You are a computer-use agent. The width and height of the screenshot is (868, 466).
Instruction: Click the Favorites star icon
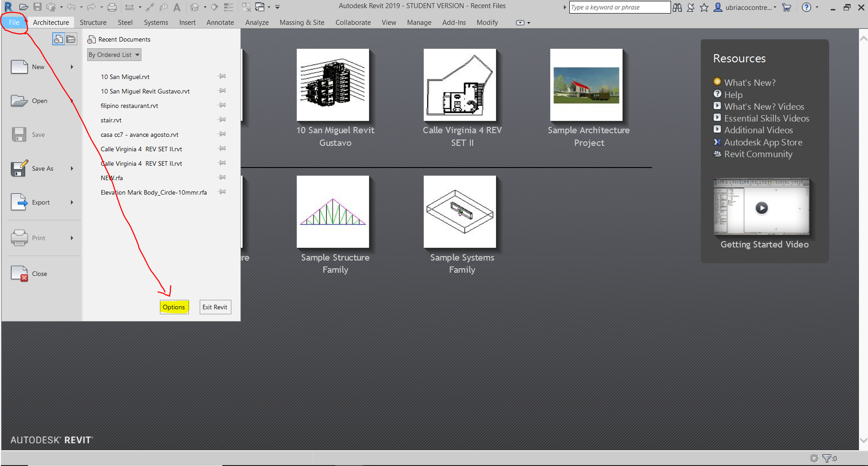704,7
